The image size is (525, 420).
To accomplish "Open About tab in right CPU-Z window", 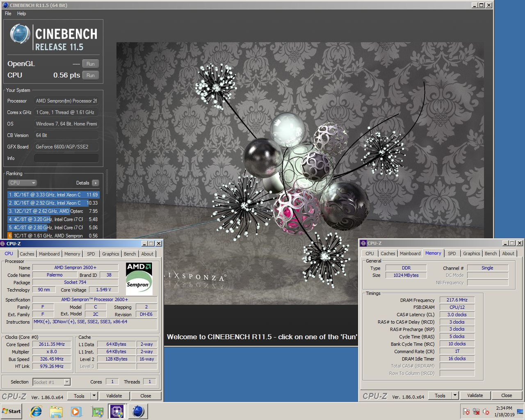I will (x=508, y=253).
